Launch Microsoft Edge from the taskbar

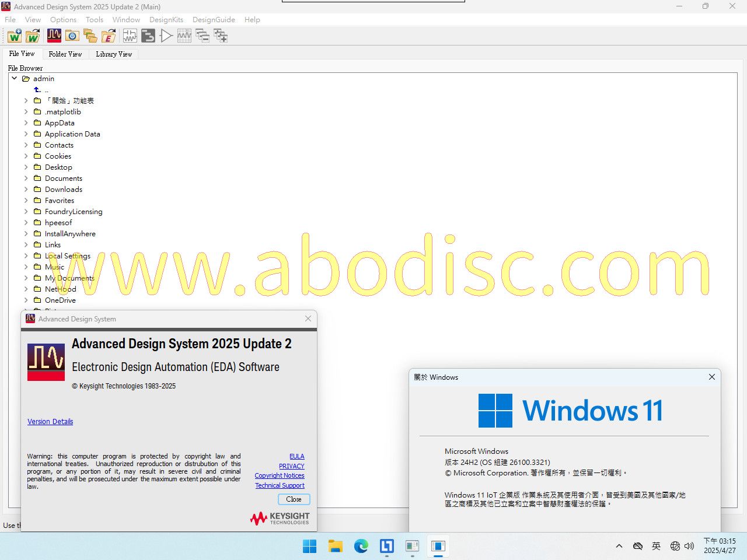pyautogui.click(x=361, y=546)
